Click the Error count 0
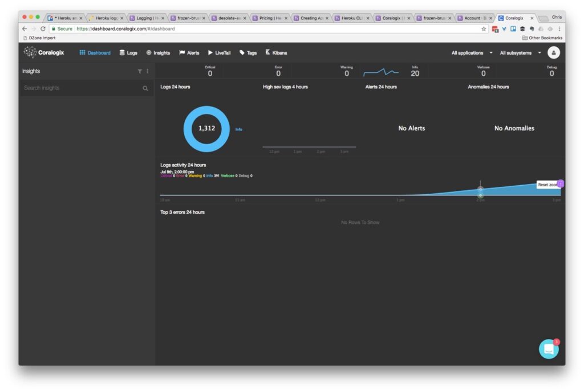Image resolution: width=584 pixels, height=392 pixels. coord(278,73)
